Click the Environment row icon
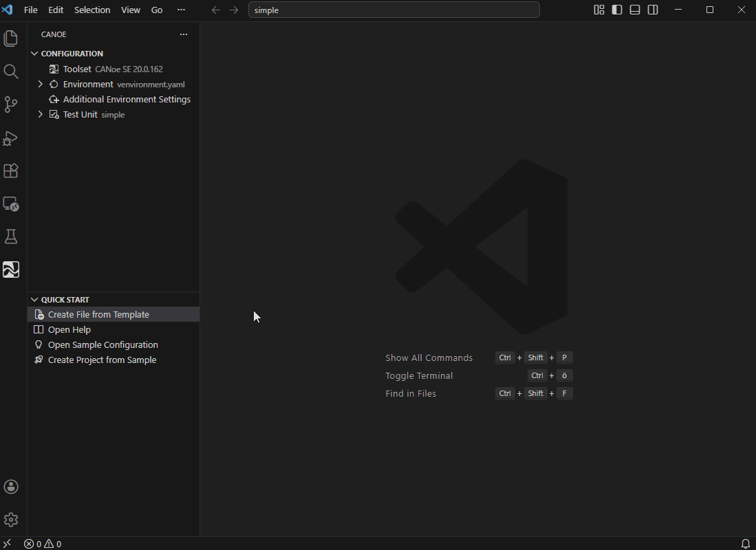The width and height of the screenshot is (756, 550). pos(54,85)
